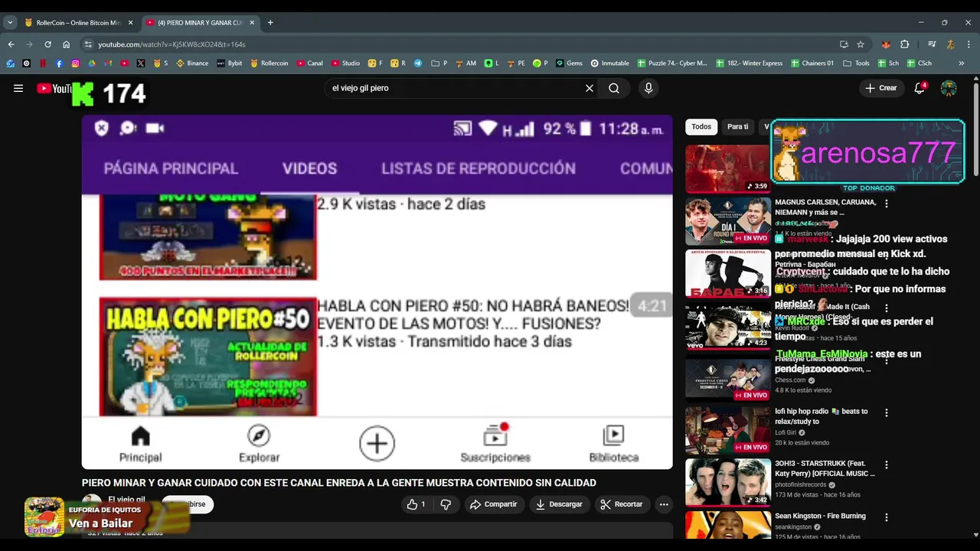This screenshot has height=551, width=980.
Task: Open lofi hip hop radio thumbnail
Action: (728, 430)
